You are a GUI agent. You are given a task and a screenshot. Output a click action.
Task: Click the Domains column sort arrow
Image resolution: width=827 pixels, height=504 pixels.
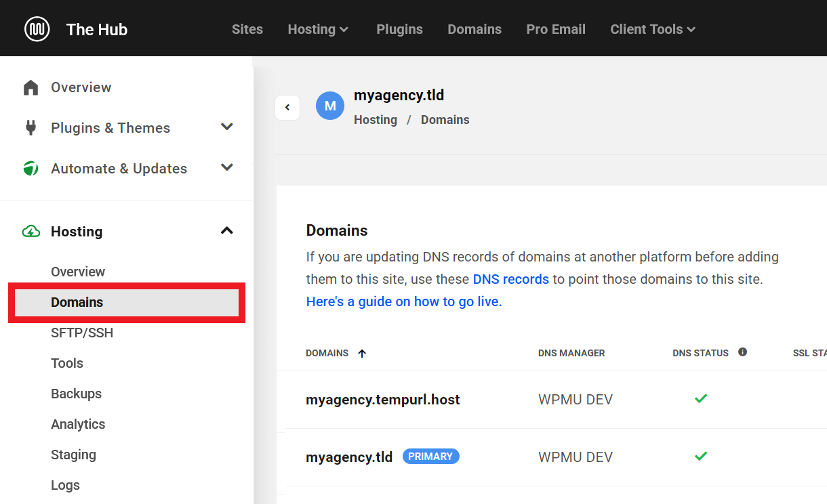click(x=362, y=353)
